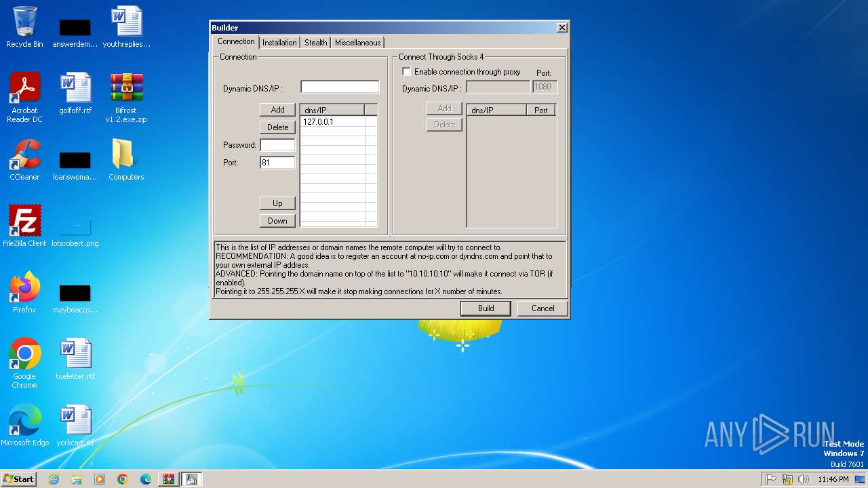Open Acrobat Reader DC shortcut
The height and width of the screenshot is (488, 868).
(x=24, y=98)
